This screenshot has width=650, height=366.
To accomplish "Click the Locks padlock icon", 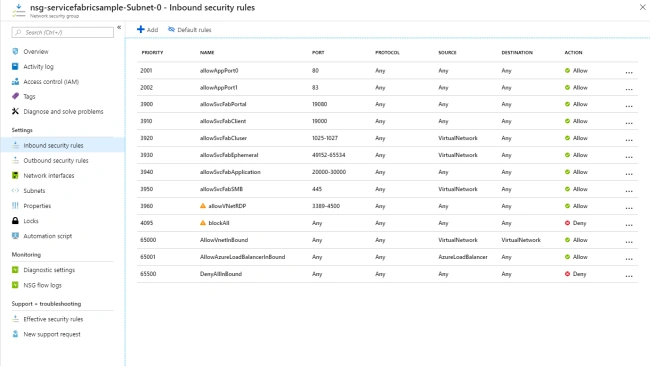I will coord(15,221).
